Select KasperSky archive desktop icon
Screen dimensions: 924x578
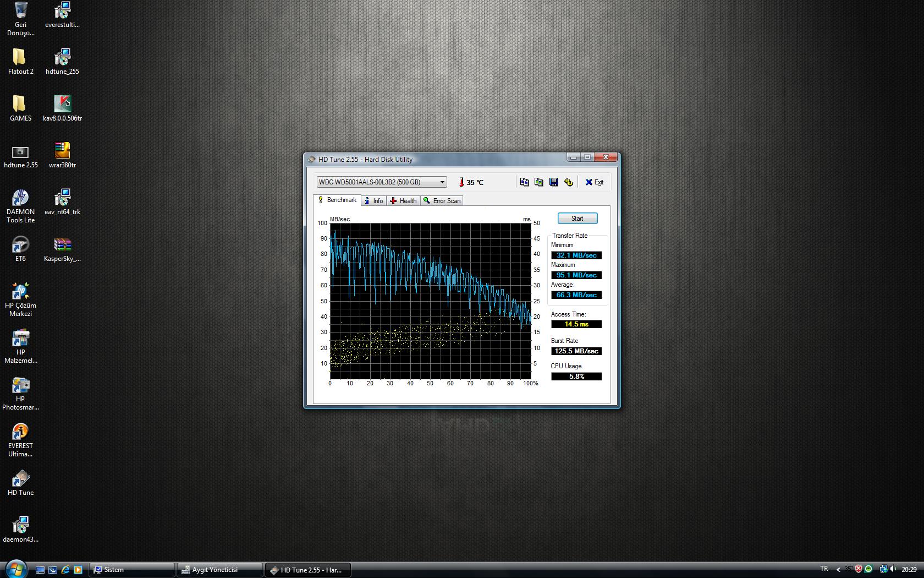pyautogui.click(x=62, y=249)
